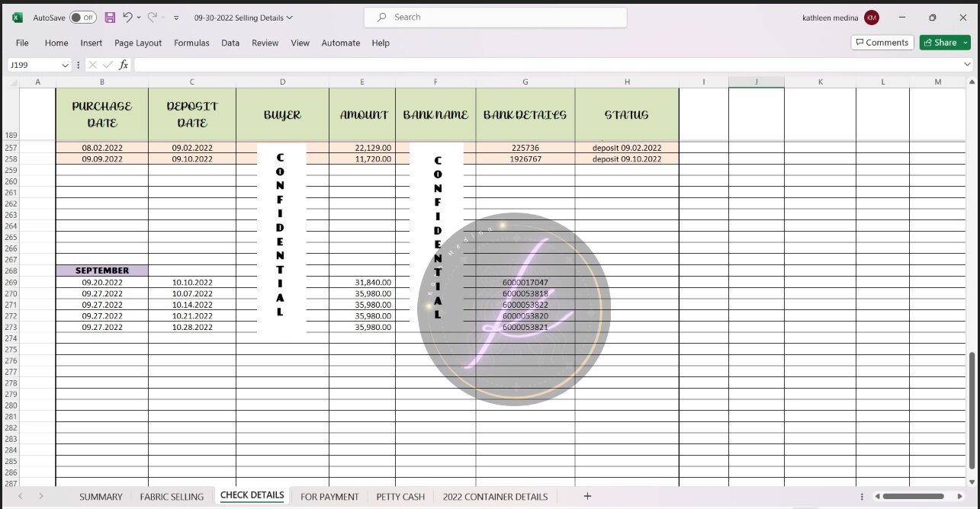Open the Help ribbon tab
This screenshot has width=980, height=509.
click(381, 43)
